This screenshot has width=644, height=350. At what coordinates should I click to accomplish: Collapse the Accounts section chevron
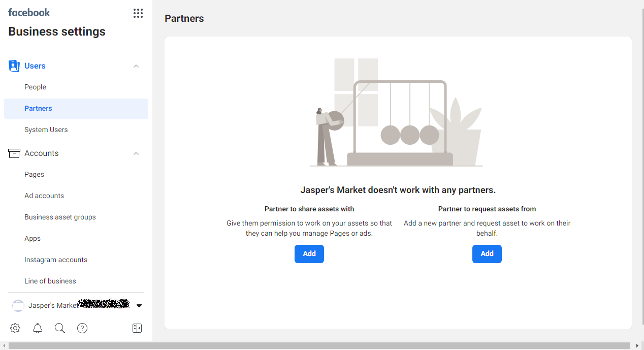[136, 153]
